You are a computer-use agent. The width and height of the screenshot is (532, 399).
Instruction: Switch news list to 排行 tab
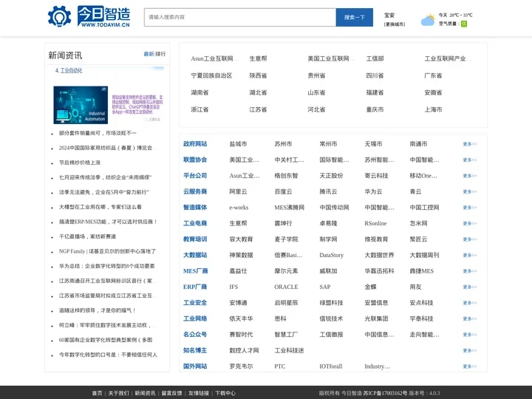tap(160, 54)
